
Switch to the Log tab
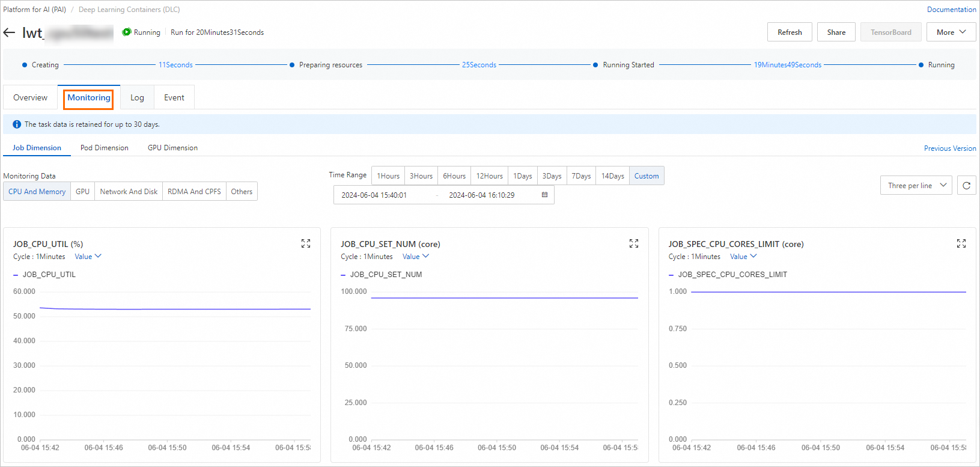point(137,97)
